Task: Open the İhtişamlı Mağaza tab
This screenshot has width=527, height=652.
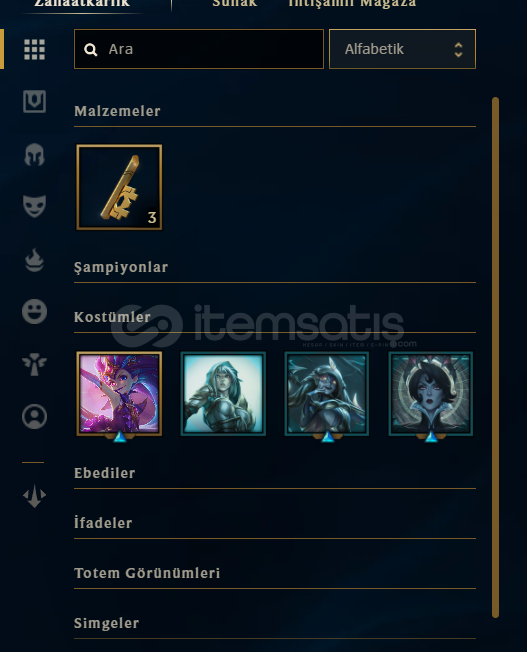Action: click(x=352, y=3)
